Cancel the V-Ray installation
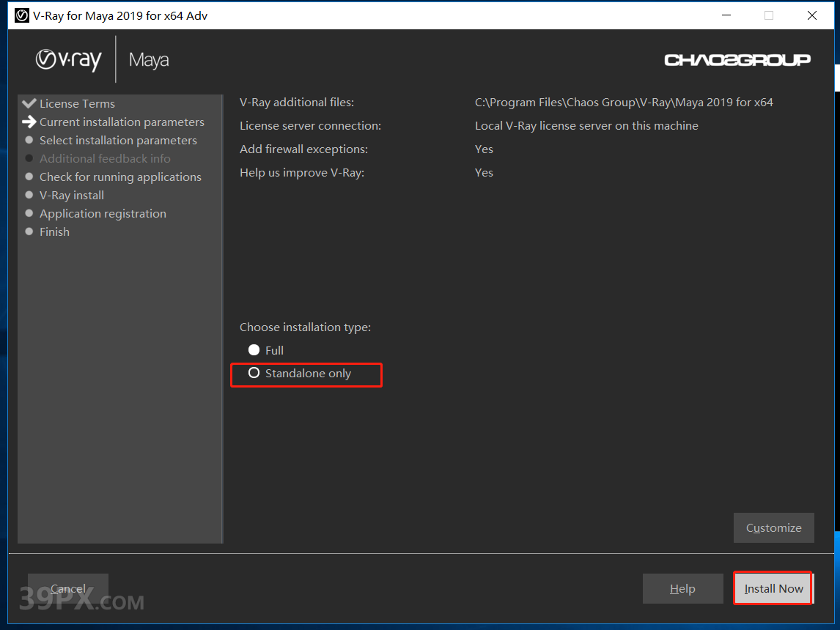The image size is (840, 630). coord(68,588)
